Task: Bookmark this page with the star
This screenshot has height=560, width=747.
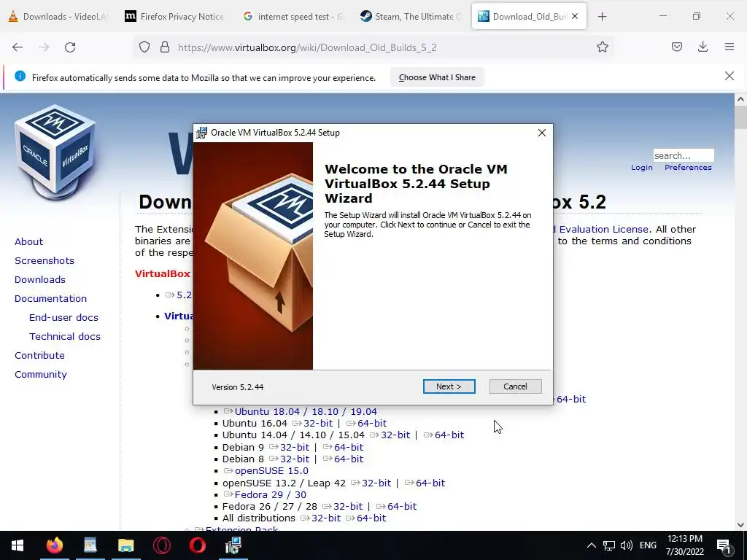Action: point(602,47)
